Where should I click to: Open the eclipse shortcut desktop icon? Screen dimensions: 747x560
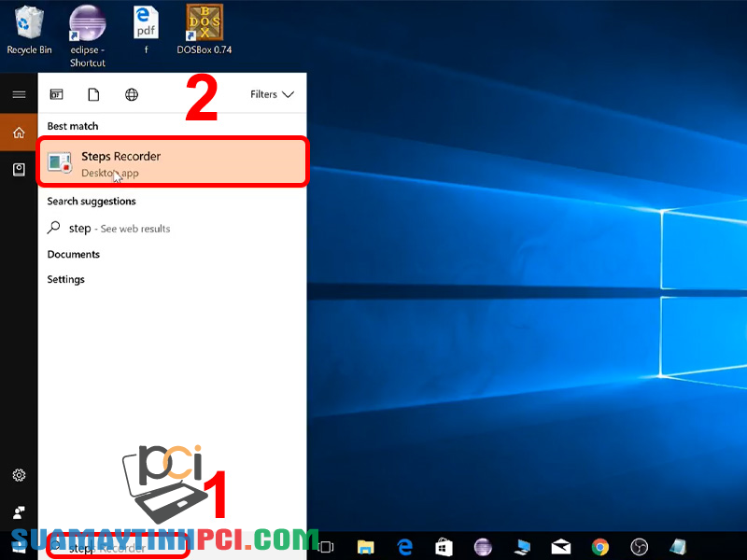click(x=87, y=35)
